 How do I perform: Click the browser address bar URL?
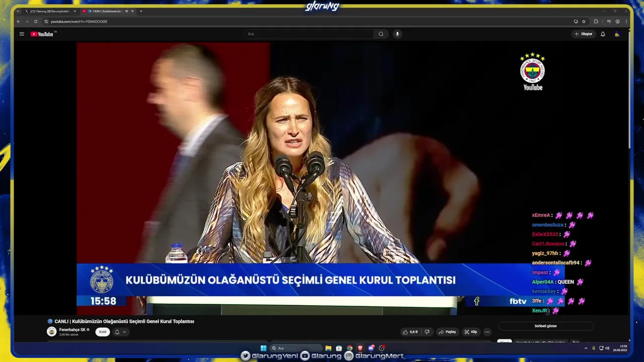[79, 22]
